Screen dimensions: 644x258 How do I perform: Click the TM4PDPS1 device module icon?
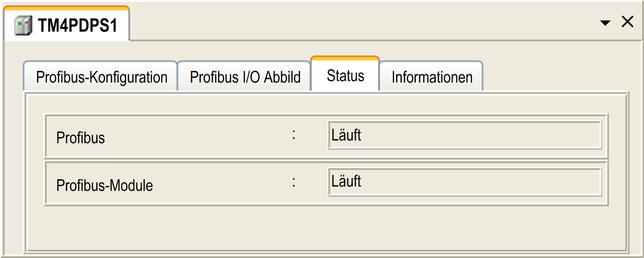tap(23, 26)
